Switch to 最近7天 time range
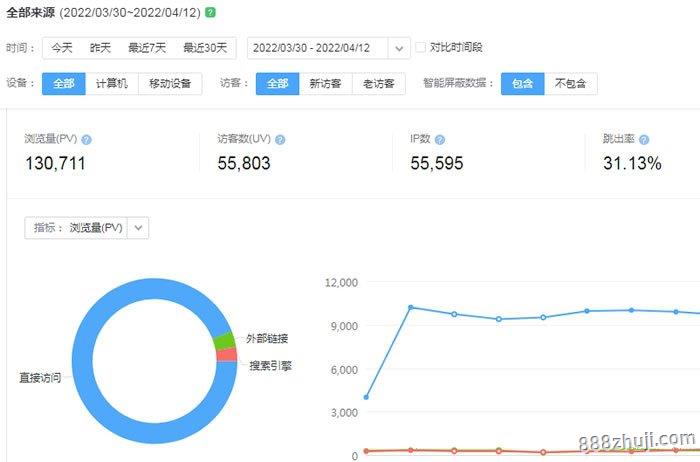The height and width of the screenshot is (462, 700). (x=147, y=48)
